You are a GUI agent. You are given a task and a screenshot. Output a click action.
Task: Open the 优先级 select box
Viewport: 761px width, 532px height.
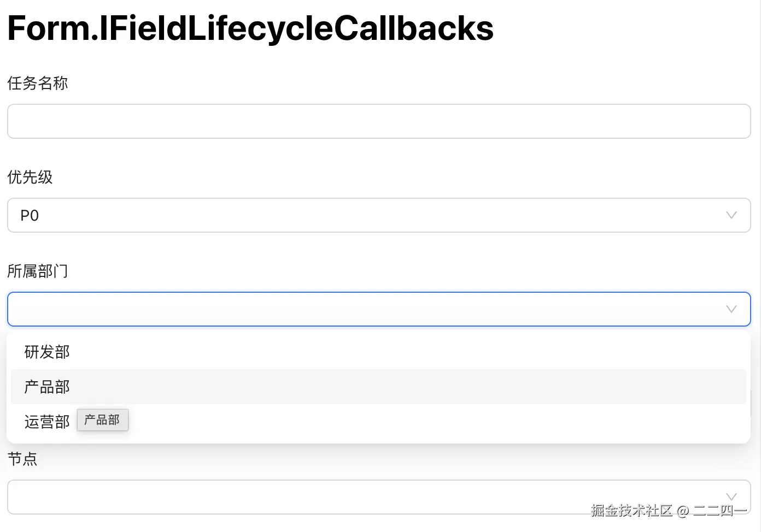(x=372, y=215)
